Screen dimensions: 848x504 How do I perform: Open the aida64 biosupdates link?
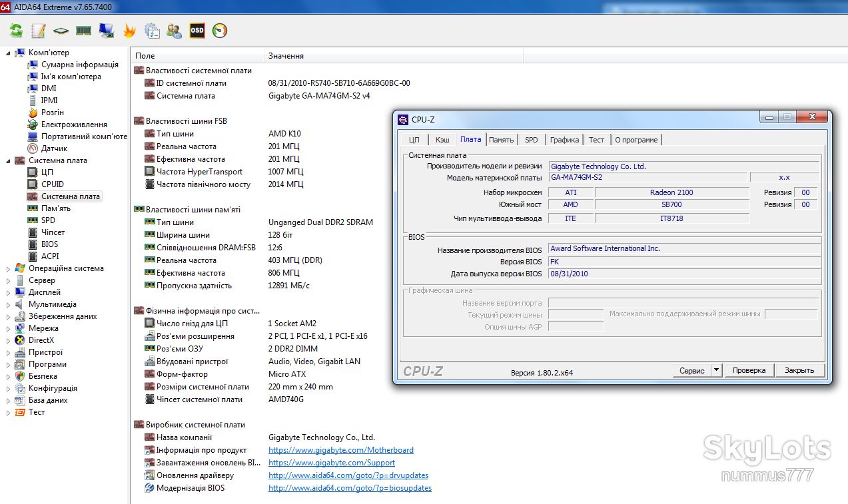point(350,488)
